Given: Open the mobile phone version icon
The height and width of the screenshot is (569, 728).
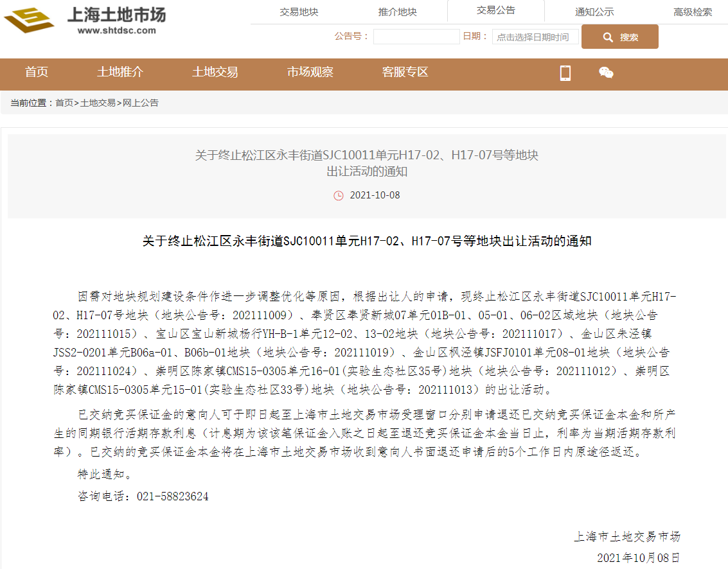Looking at the screenshot, I should pos(565,74).
